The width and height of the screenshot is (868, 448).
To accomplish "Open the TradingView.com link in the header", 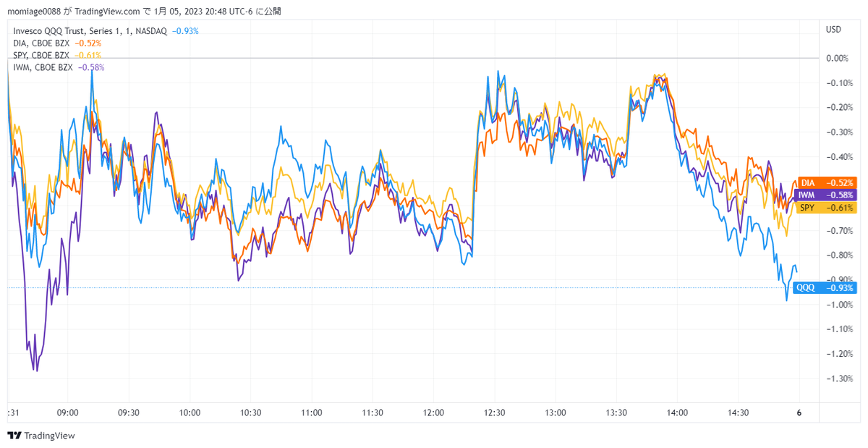I will tap(107, 12).
